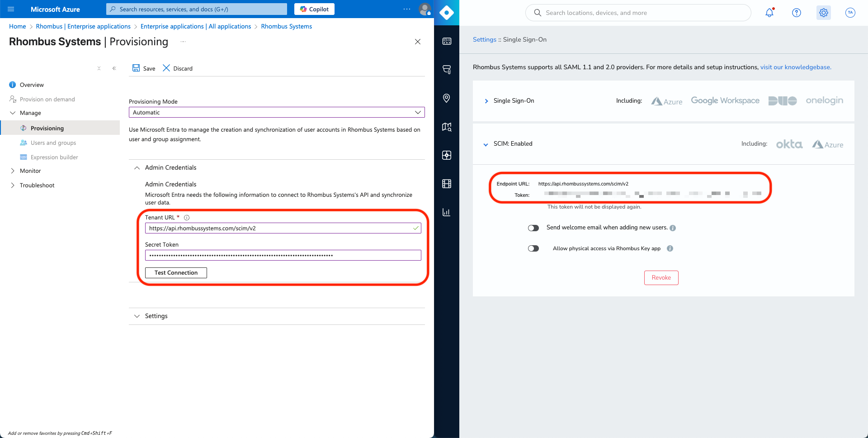
Task: Open the first Rhombus sidebar dashboard icon
Action: click(447, 41)
